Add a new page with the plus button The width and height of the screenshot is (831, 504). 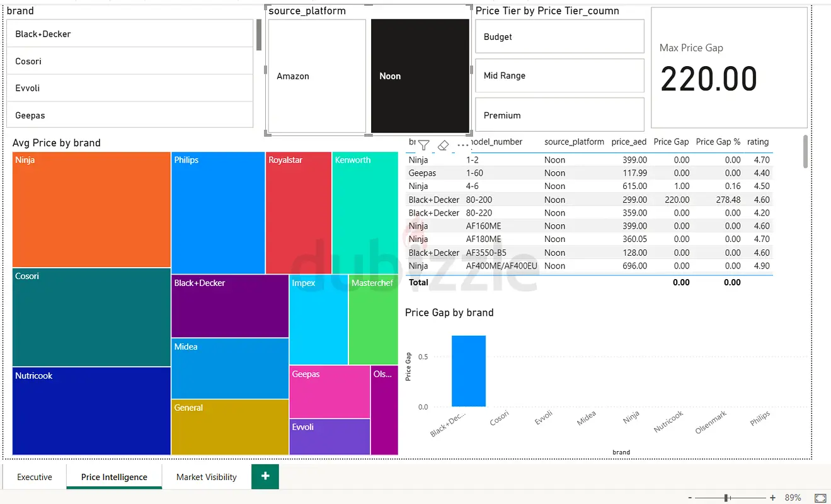[265, 476]
